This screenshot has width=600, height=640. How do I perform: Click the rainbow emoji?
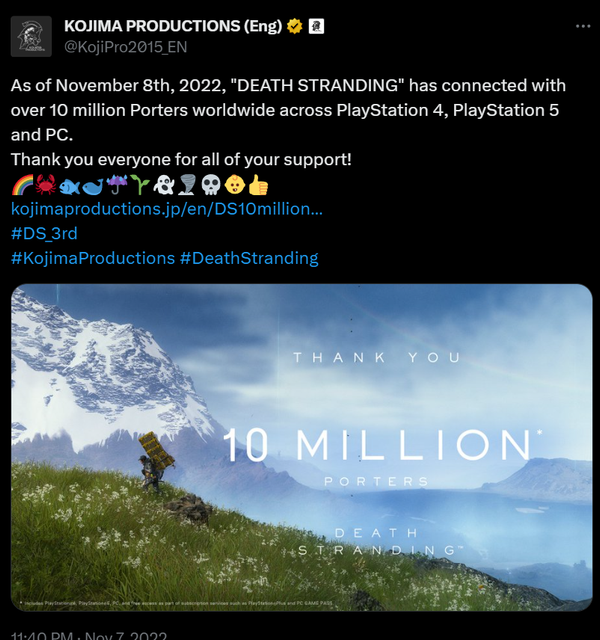(x=22, y=185)
